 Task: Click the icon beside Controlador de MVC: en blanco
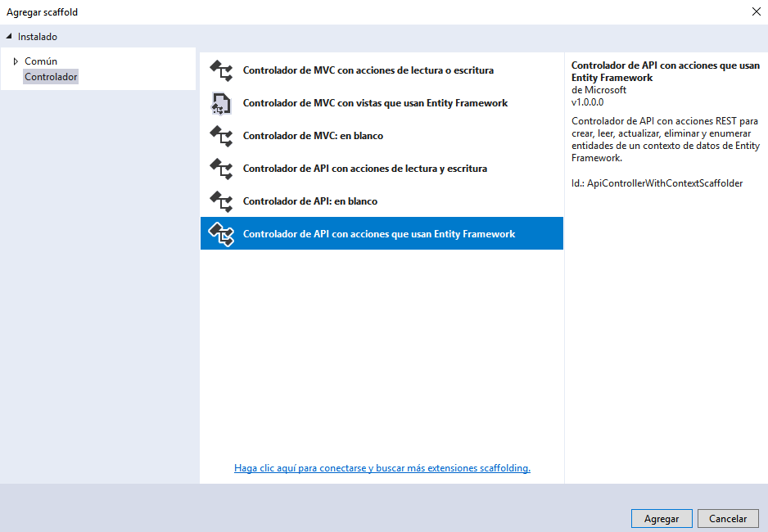tap(221, 136)
